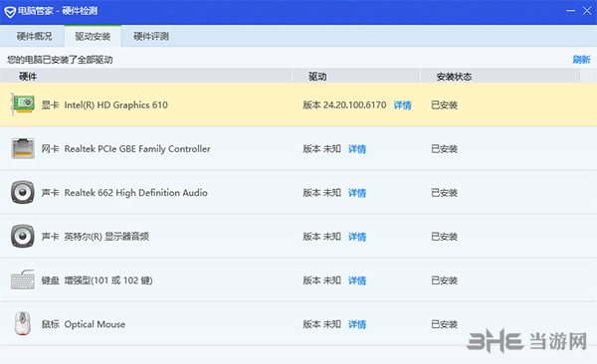Open the 硬件评测 tab
597x364 pixels.
tap(151, 36)
